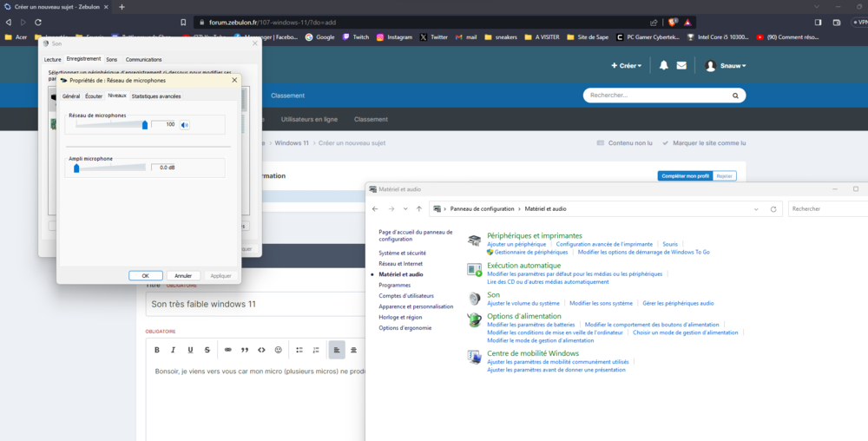Click the forum Rechercher search field
This screenshot has width=868, height=441.
click(x=651, y=95)
